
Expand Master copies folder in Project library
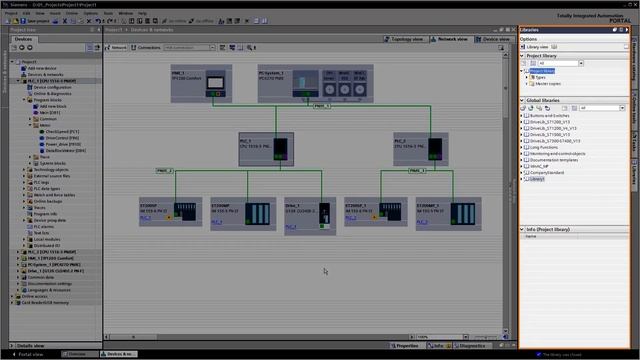tap(527, 84)
